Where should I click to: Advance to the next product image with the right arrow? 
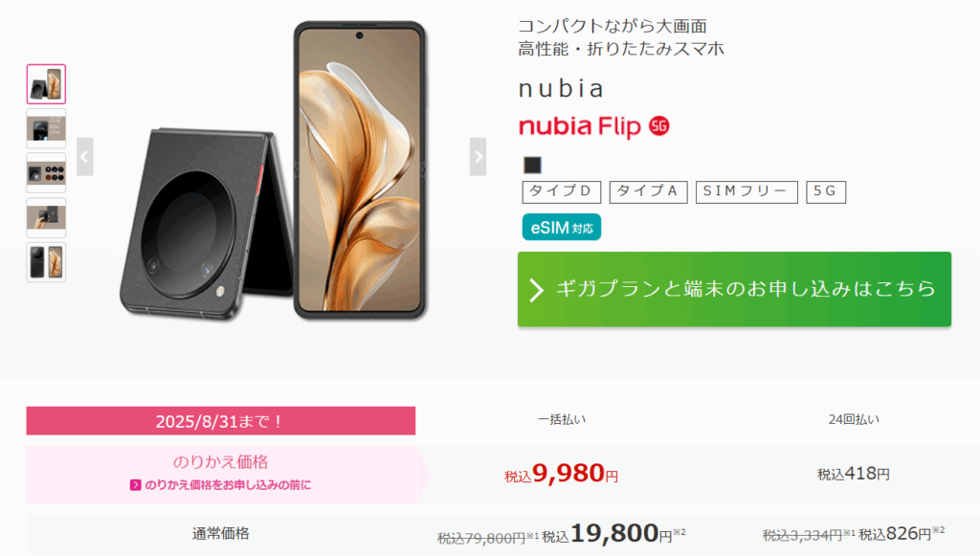[479, 157]
